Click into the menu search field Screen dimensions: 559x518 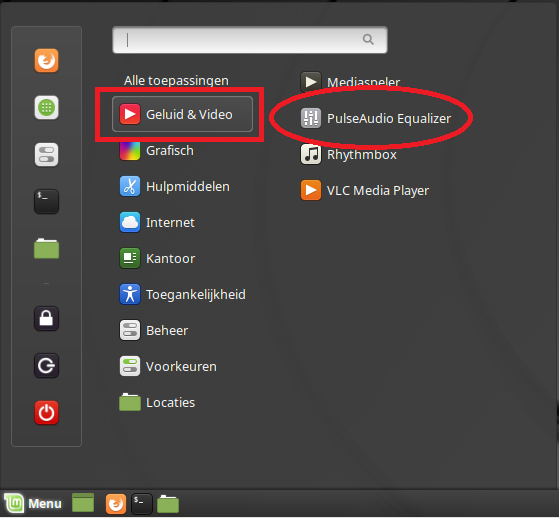[x=250, y=40]
